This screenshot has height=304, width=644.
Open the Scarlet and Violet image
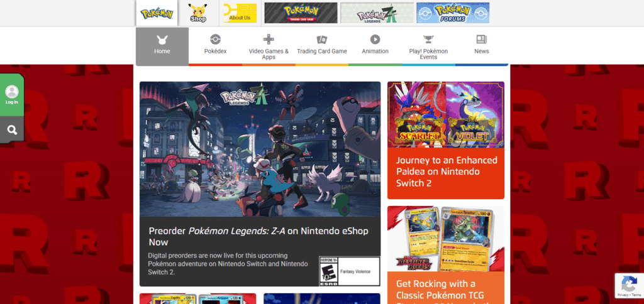pos(446,114)
